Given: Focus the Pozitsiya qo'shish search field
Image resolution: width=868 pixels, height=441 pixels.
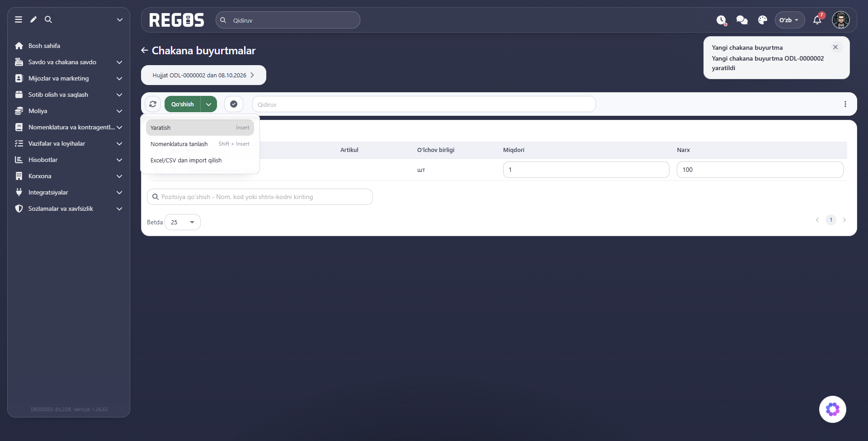Looking at the screenshot, I should 260,197.
